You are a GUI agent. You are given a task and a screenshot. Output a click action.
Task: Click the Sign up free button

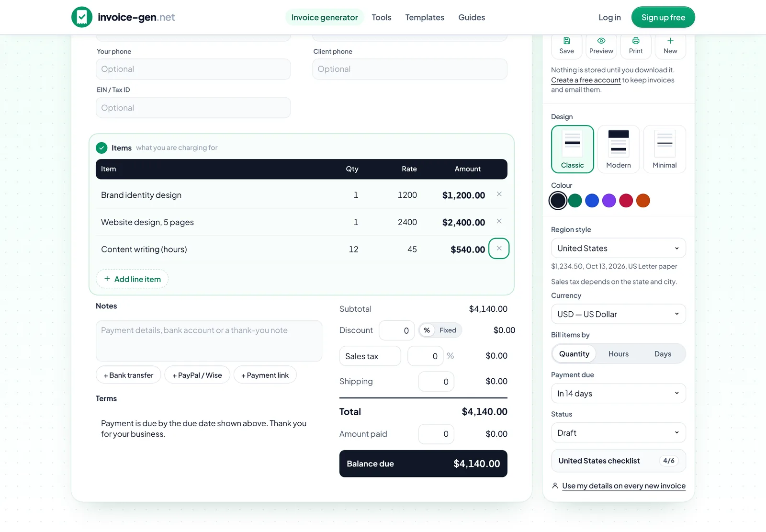663,17
